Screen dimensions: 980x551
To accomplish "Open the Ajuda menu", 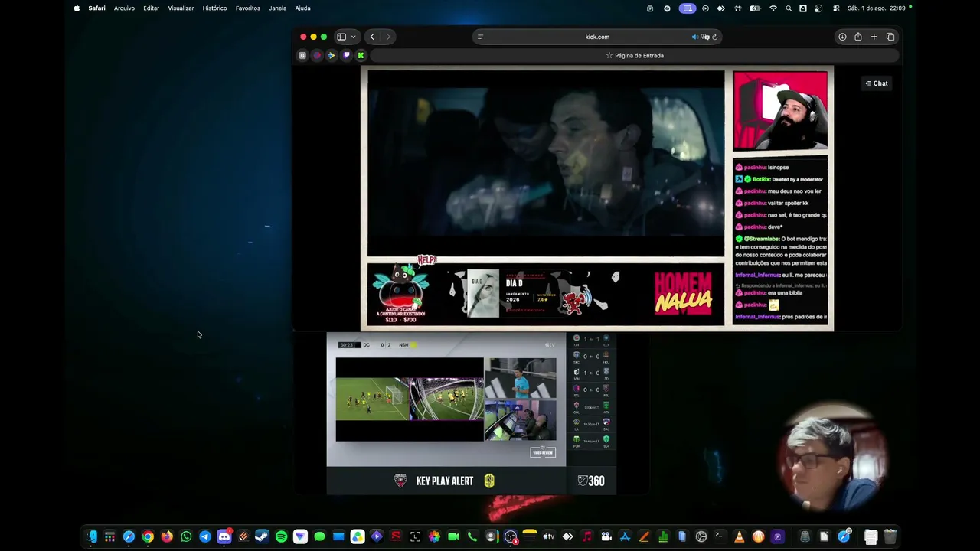I will coord(302,8).
